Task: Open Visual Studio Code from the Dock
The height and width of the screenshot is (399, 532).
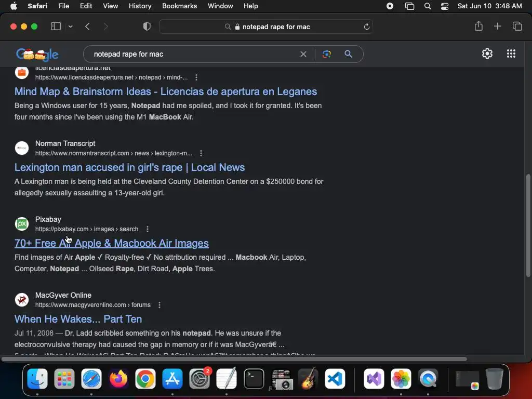Action: 335,379
